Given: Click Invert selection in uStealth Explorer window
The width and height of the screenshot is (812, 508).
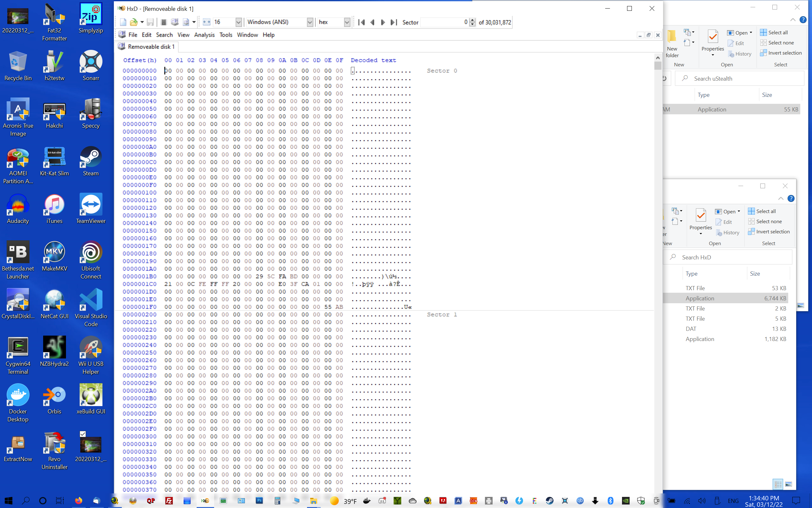Looking at the screenshot, I should pos(781,53).
